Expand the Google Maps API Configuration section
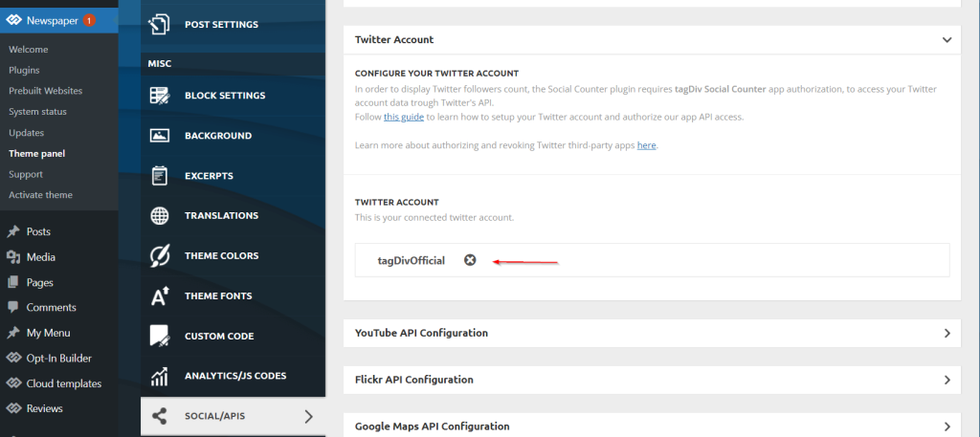This screenshot has width=980, height=437. [947, 426]
